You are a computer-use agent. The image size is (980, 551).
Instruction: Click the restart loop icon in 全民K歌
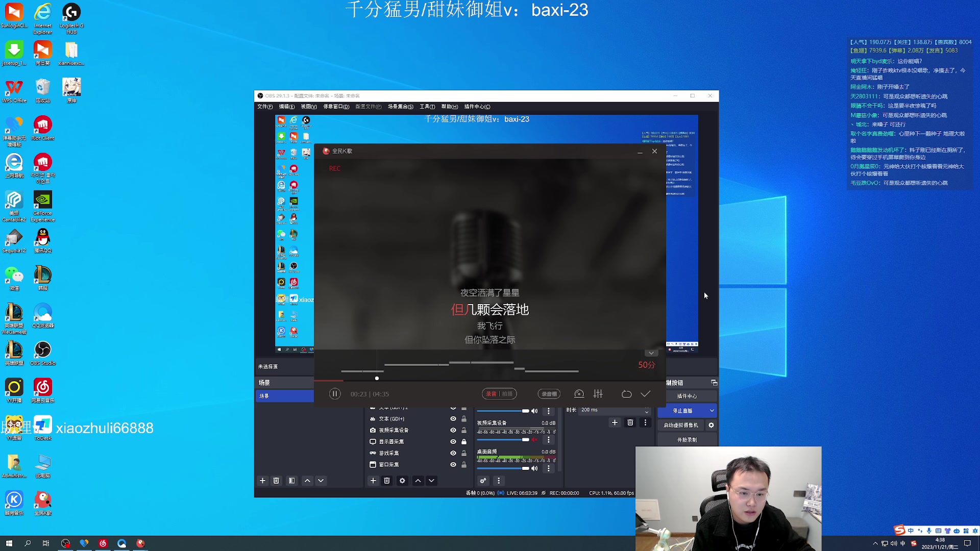click(x=626, y=393)
